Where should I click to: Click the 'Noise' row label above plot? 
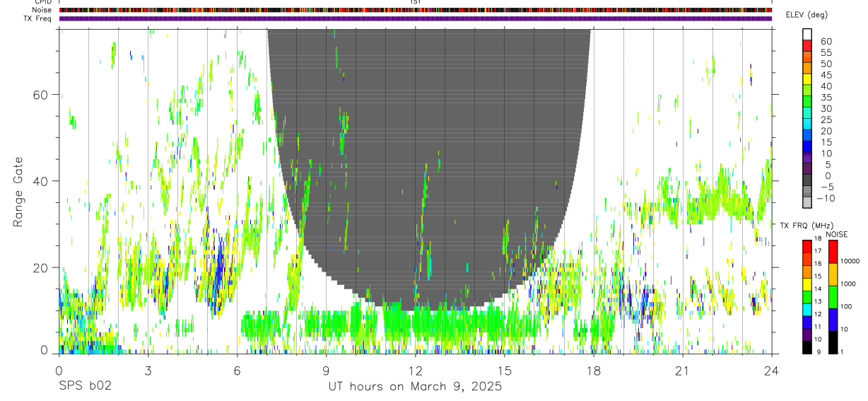point(43,10)
